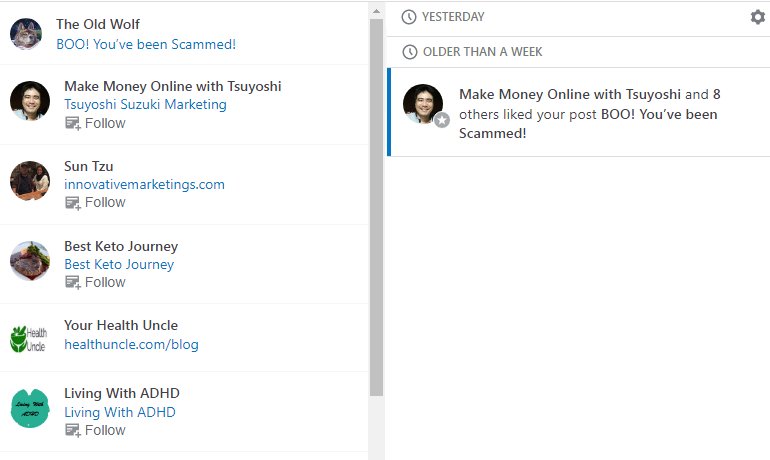Click Living With ADHD green logo
The image size is (770, 460).
coord(30,409)
